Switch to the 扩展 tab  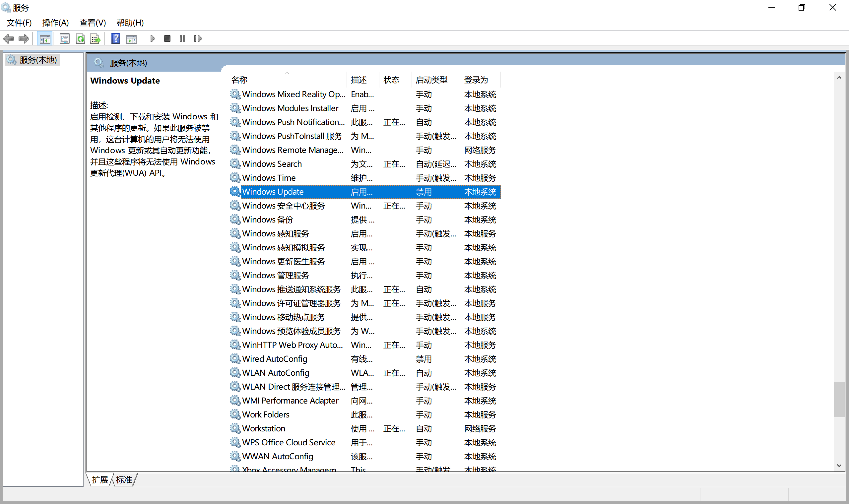[99, 479]
